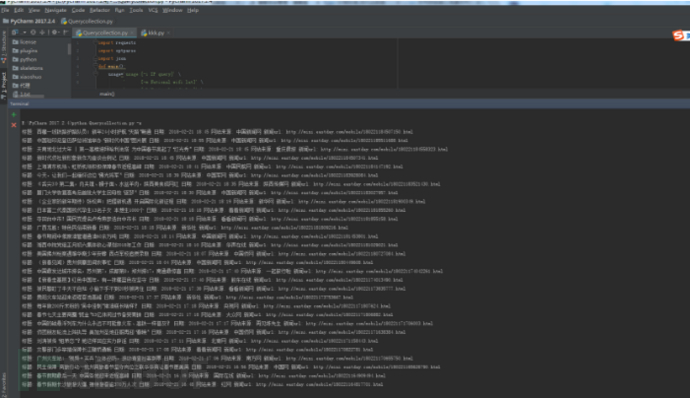
Task: Select the skeletons folder in project tree
Action: point(28,68)
